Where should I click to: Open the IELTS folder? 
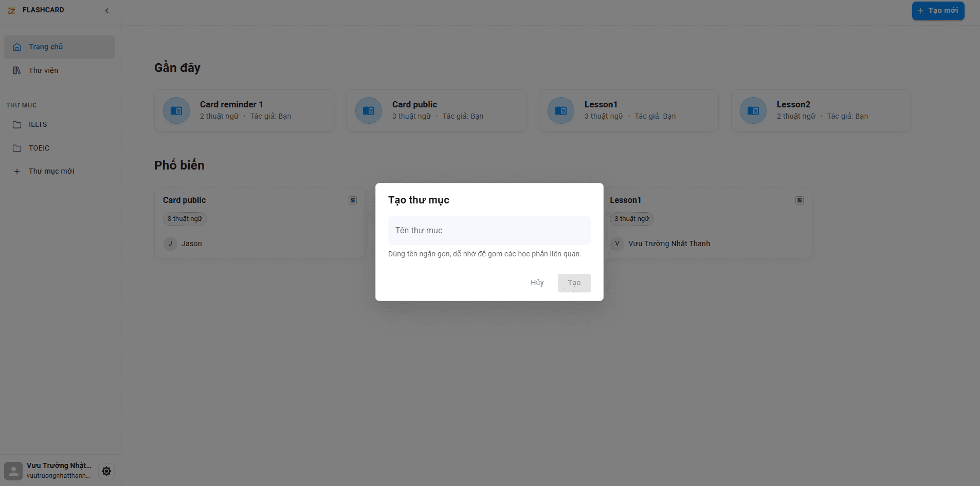(38, 124)
